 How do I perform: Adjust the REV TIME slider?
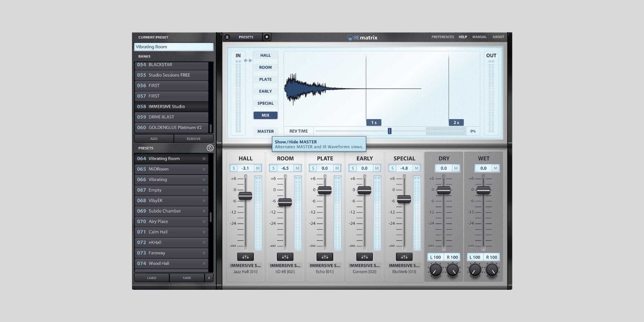click(390, 131)
